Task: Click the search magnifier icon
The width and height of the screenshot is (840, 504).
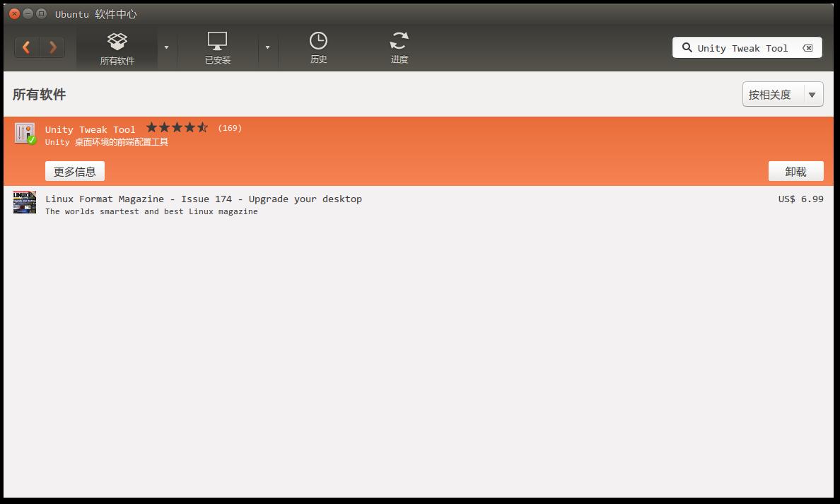Action: (687, 48)
